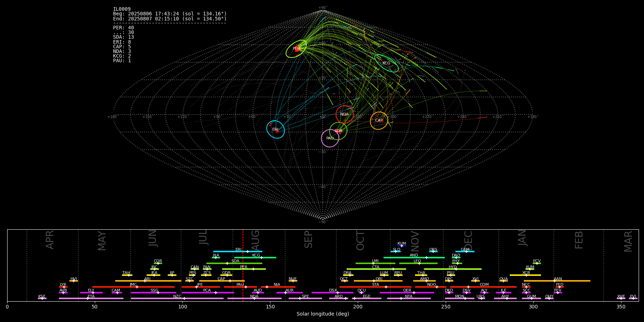644x322 pixels.
Task: Select the purple SSG bar on the timeline
Action: [153, 293]
